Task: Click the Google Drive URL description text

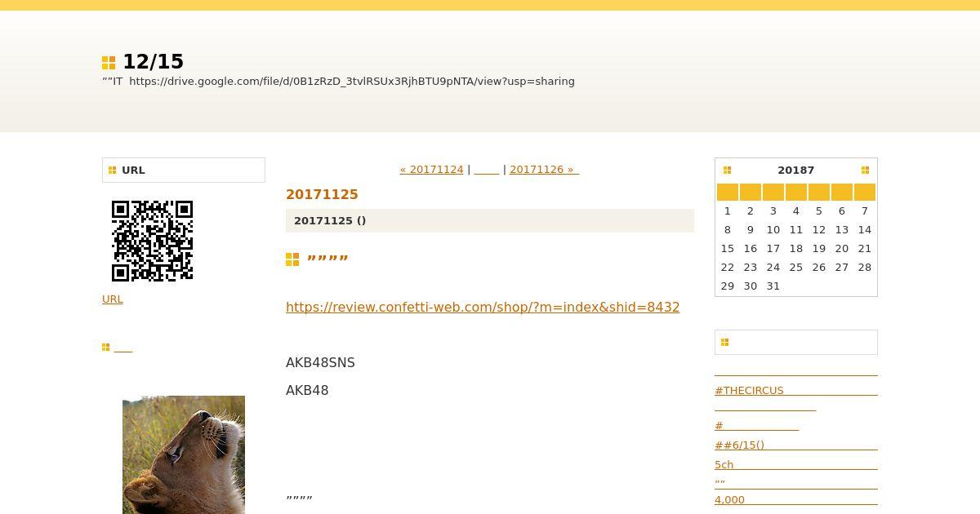Action: tap(338, 82)
